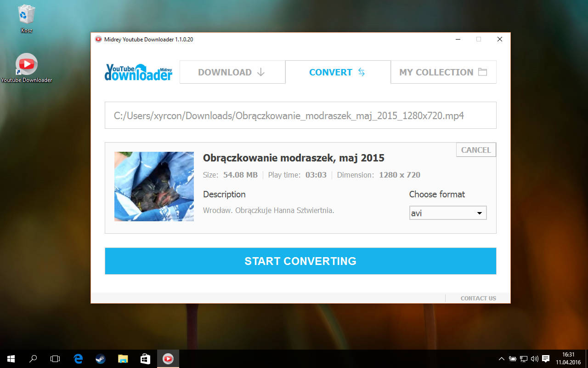
Task: Switch to the DOWNLOAD tab
Action: pyautogui.click(x=232, y=72)
